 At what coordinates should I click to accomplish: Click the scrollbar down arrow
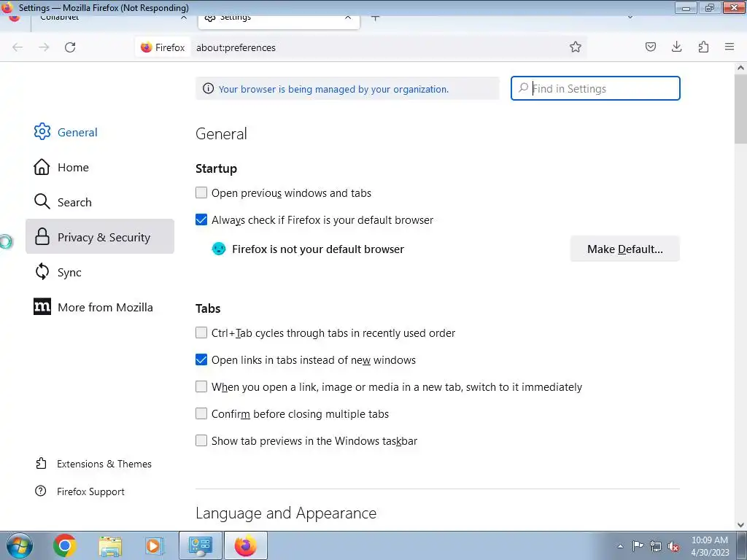coord(741,525)
